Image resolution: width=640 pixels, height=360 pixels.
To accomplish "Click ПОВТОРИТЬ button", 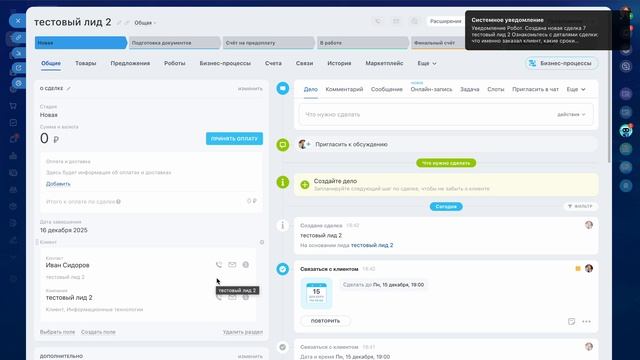I will coord(325,321).
